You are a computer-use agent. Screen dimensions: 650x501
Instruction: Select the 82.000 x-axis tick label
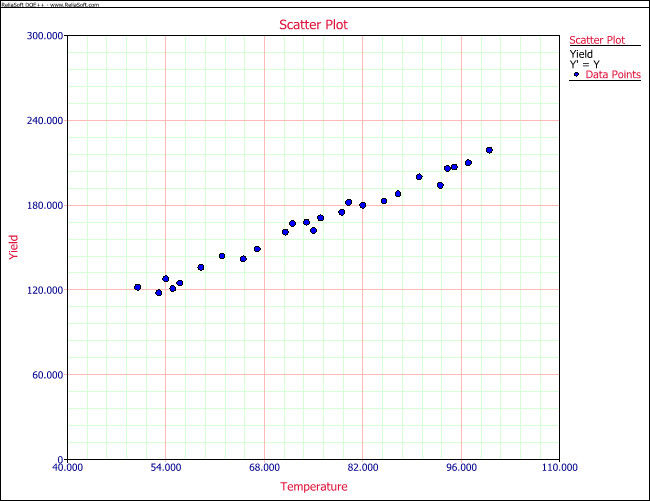coord(363,467)
